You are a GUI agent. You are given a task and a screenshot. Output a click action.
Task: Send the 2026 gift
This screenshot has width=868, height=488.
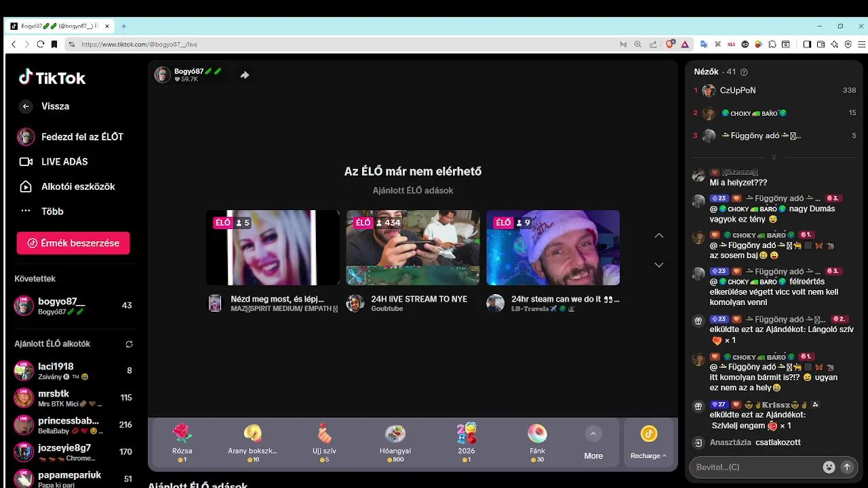[x=467, y=443]
